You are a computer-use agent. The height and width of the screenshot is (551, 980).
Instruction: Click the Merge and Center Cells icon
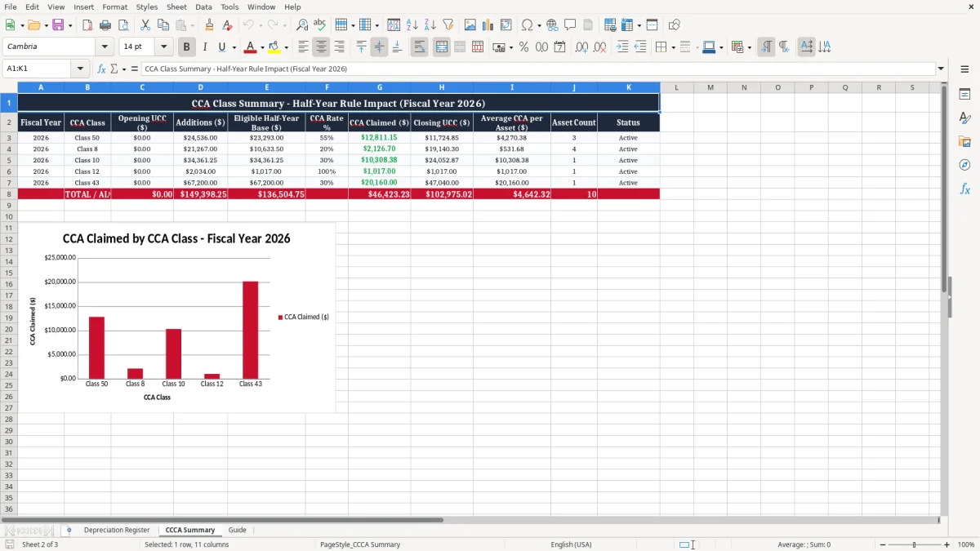(x=442, y=47)
